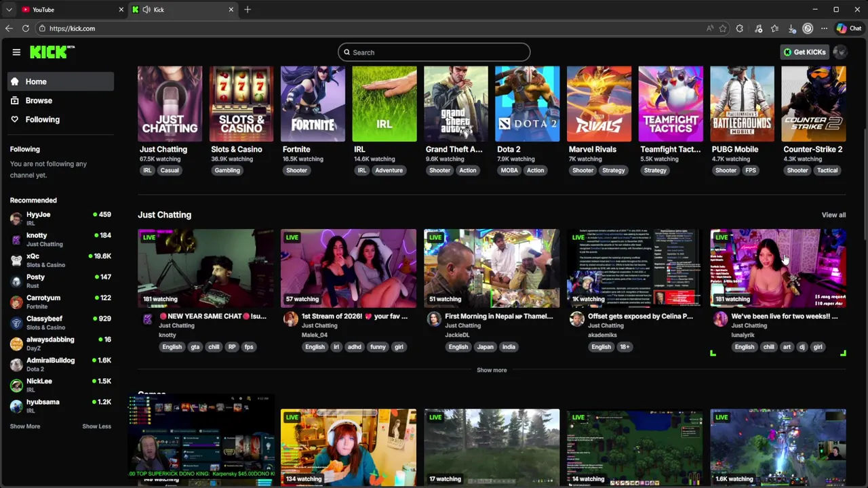Click akademiks streamer avatar under stream
Screen dimensions: 868x488
click(x=577, y=319)
